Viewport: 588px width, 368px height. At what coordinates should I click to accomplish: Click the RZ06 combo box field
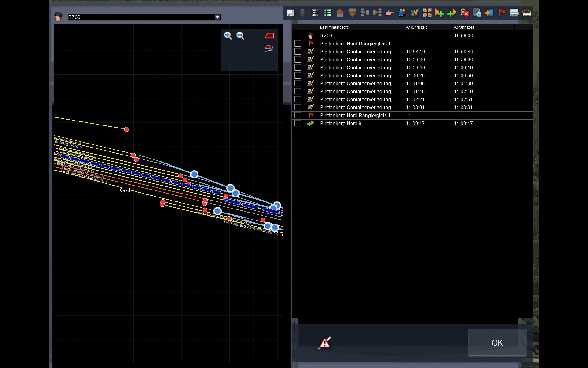point(141,17)
